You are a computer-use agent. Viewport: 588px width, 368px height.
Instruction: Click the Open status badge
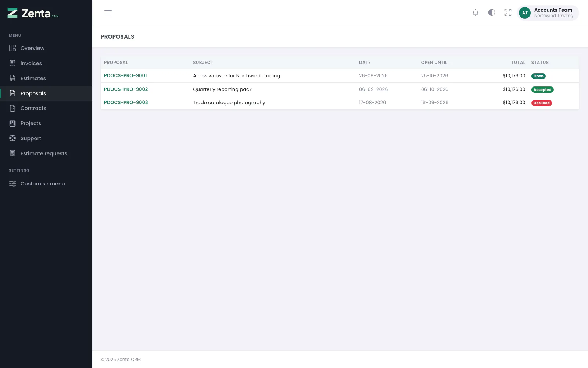pyautogui.click(x=538, y=76)
